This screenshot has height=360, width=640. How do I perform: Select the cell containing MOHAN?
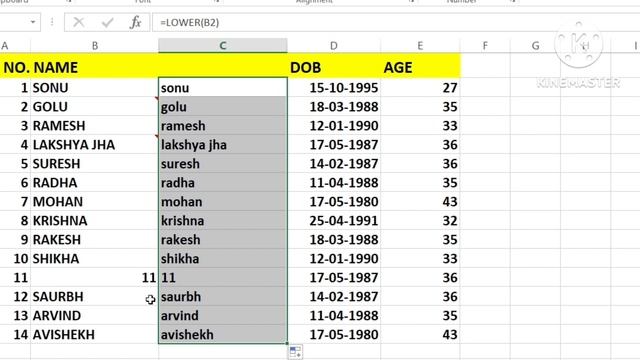coord(95,201)
